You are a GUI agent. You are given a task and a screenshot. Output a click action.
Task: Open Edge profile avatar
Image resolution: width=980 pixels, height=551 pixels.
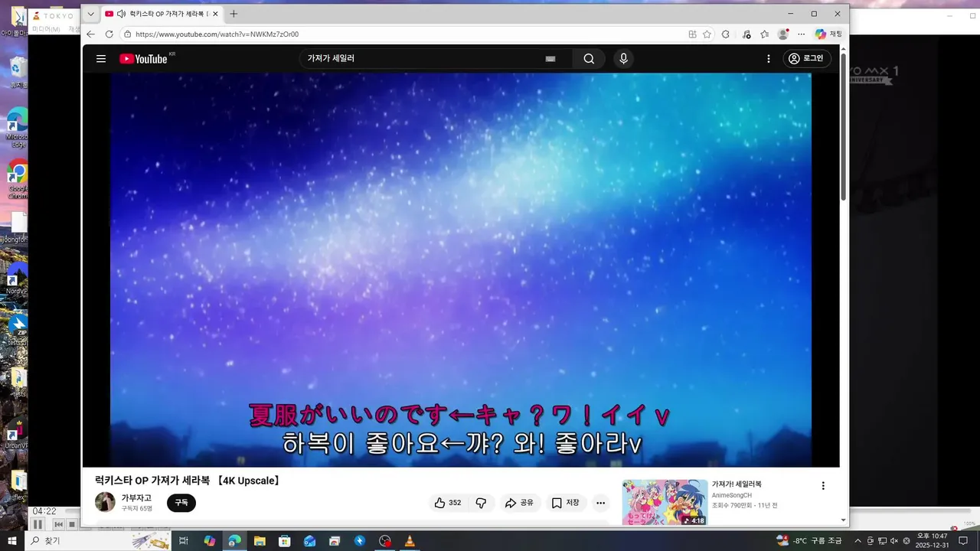click(782, 34)
